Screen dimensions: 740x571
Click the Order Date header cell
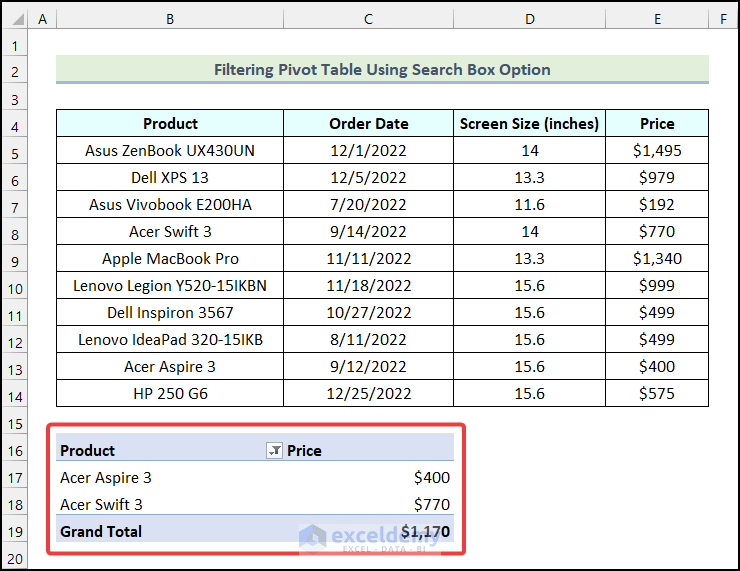368,124
